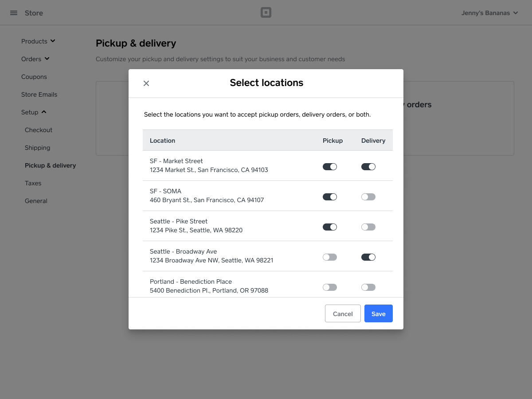Collapse the Setup sidebar section
The height and width of the screenshot is (399, 532).
coord(34,112)
